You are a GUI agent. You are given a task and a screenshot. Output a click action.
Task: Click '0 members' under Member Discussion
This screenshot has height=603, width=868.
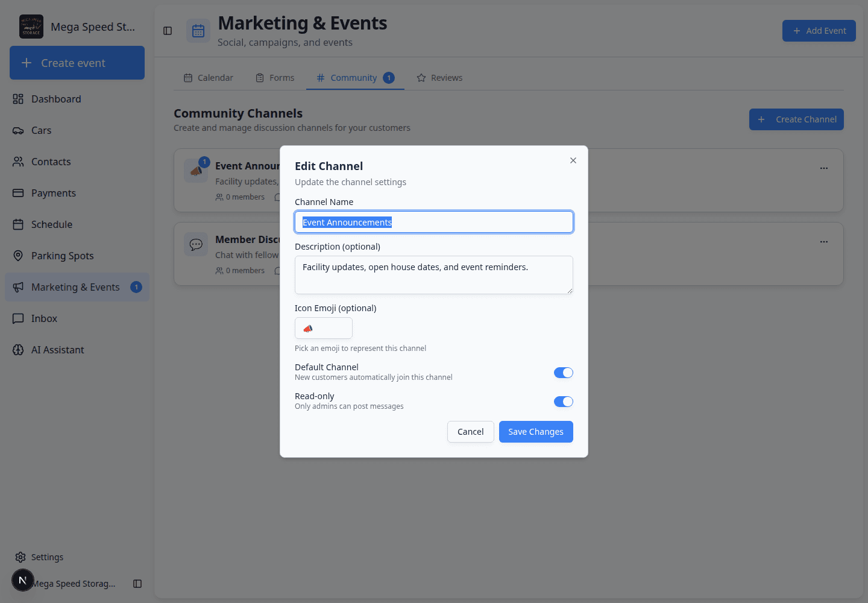(240, 271)
